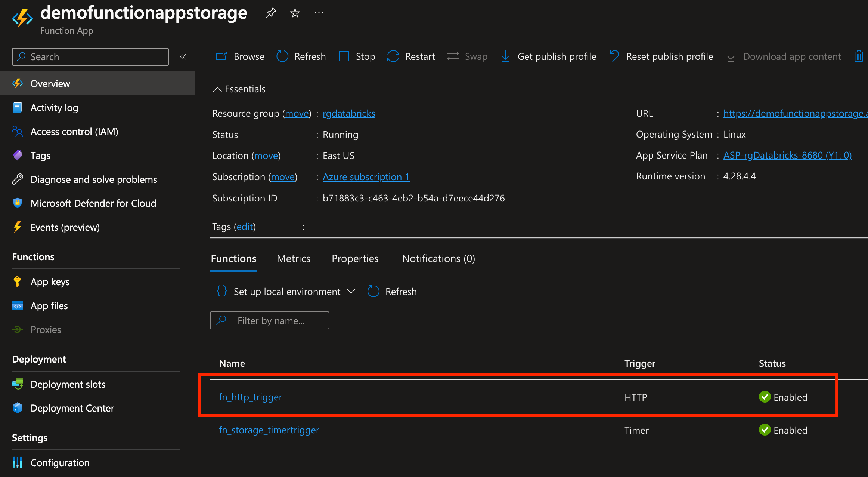Click the sidebar Search field
This screenshot has width=868, height=477.
90,57
